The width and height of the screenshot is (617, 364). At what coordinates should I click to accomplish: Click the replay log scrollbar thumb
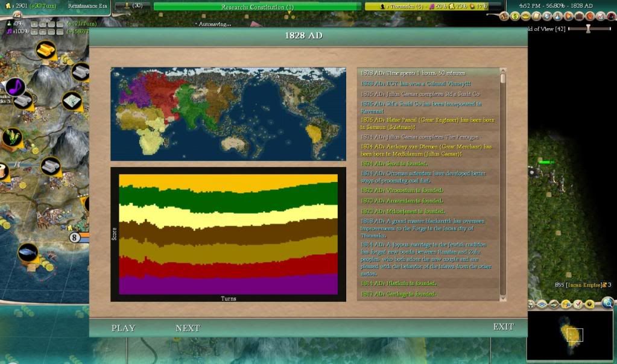[502, 78]
